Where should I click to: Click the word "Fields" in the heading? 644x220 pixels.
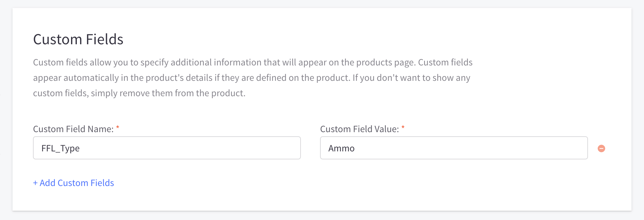[105, 39]
